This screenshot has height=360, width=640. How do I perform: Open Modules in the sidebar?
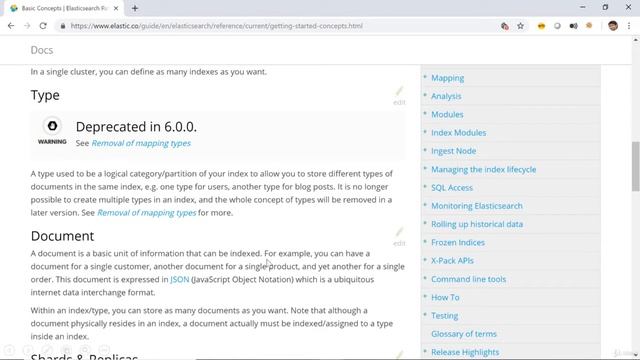447,115
